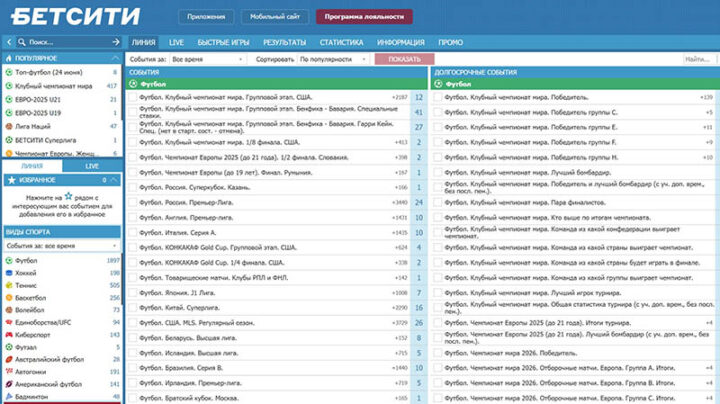This screenshot has height=404, width=720.
Task: Click the 3490 outcomes count for Россия Премьер-Лига
Action: [x=398, y=202]
